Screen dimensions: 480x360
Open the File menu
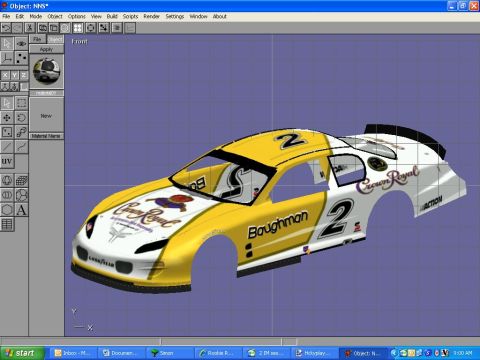click(6, 16)
